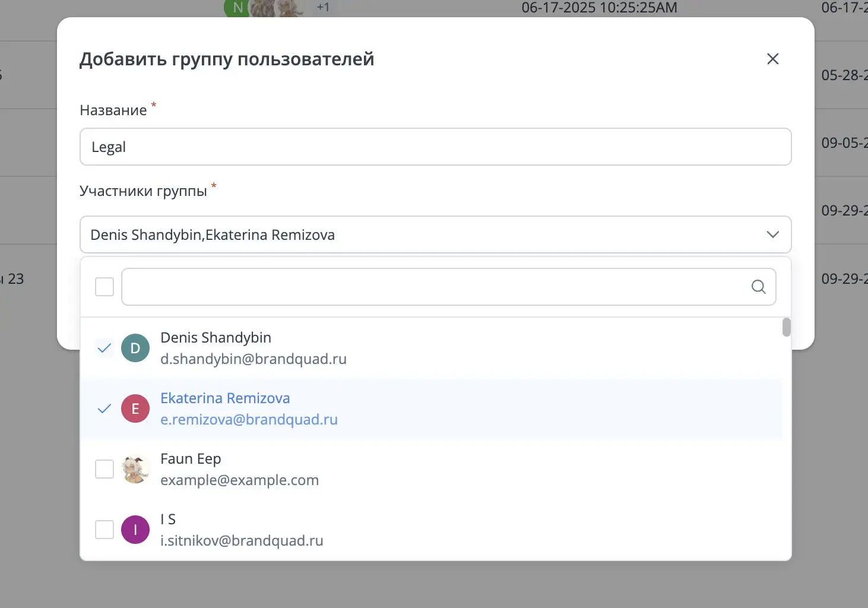Click the "+1" avatar overflow badge
The height and width of the screenshot is (608, 868).
[x=322, y=8]
